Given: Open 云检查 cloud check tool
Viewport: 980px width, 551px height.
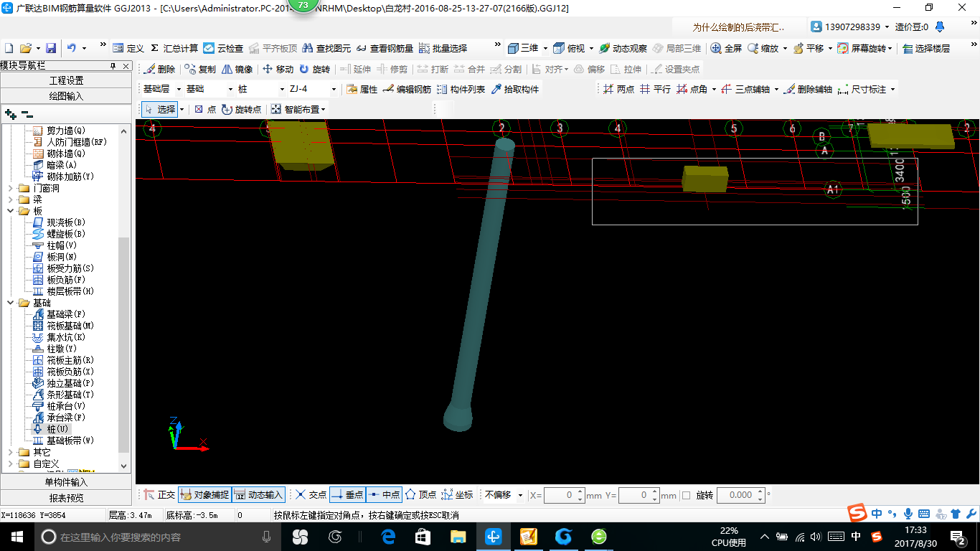Looking at the screenshot, I should 223,48.
